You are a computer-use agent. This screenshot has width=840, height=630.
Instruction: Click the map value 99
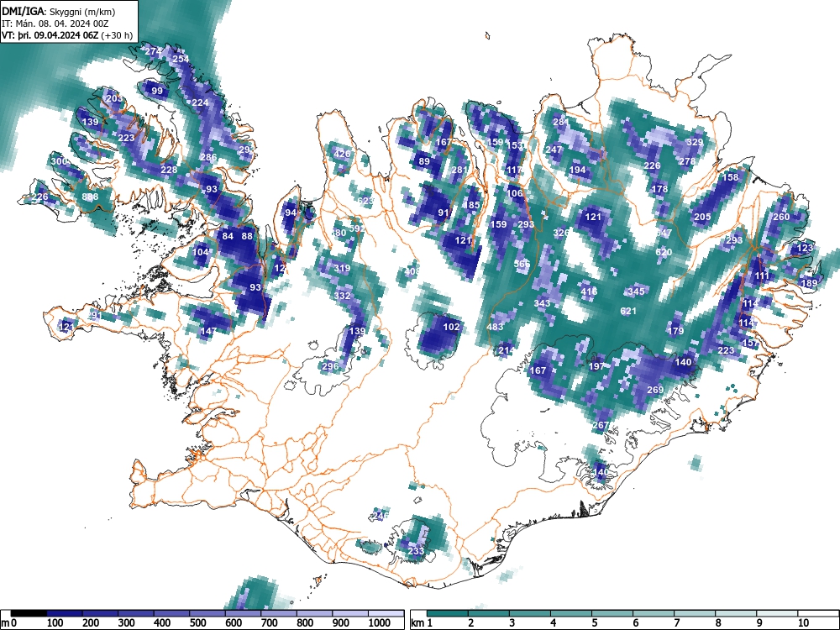click(x=157, y=91)
